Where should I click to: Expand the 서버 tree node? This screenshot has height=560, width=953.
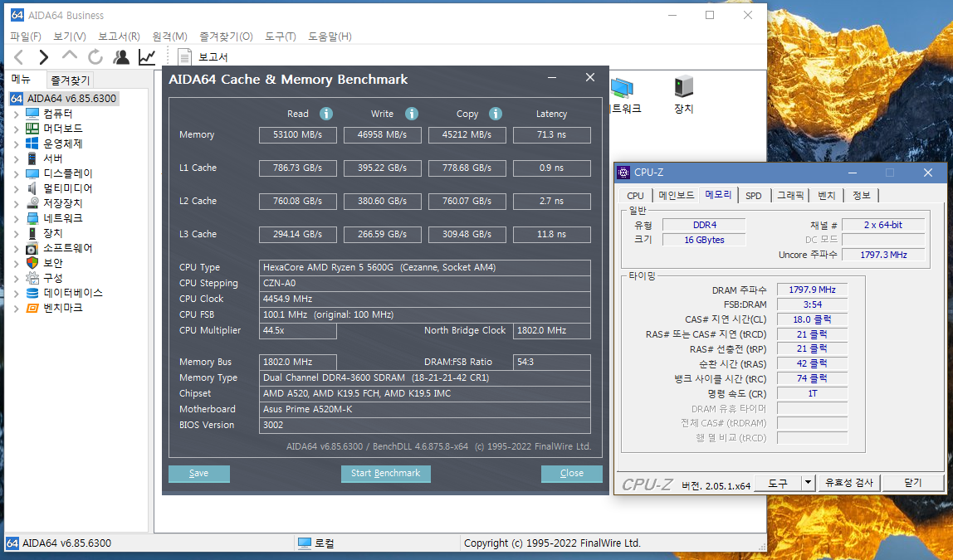(x=16, y=159)
